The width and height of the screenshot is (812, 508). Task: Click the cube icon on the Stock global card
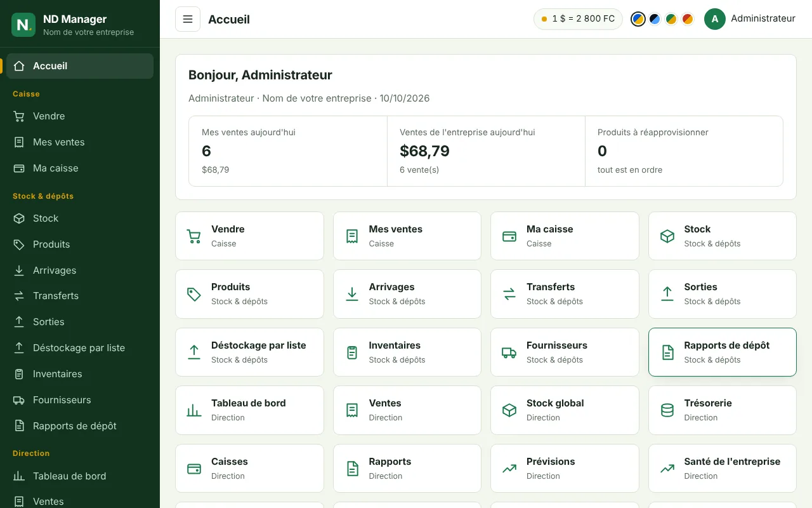click(509, 410)
